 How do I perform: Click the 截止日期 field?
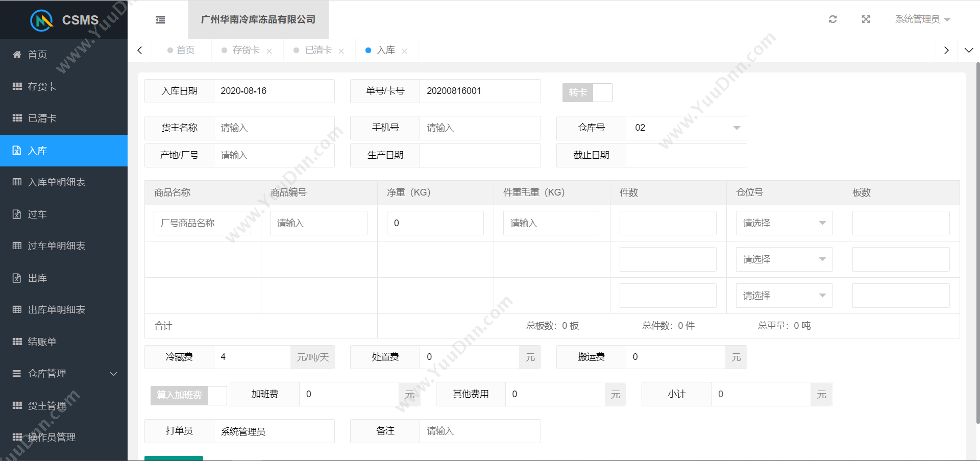(686, 155)
